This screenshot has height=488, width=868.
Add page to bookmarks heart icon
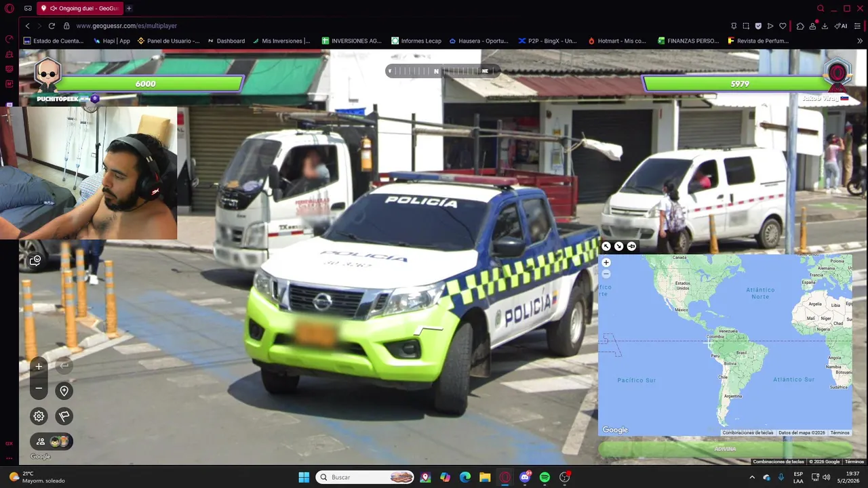click(783, 26)
